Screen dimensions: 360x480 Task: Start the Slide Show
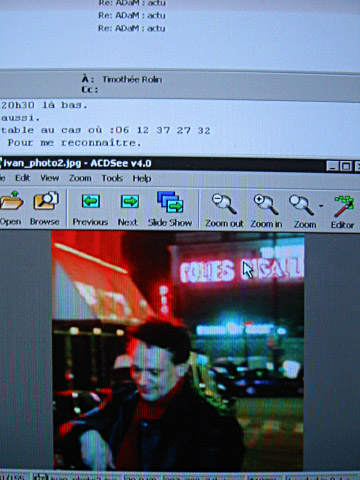click(x=170, y=202)
